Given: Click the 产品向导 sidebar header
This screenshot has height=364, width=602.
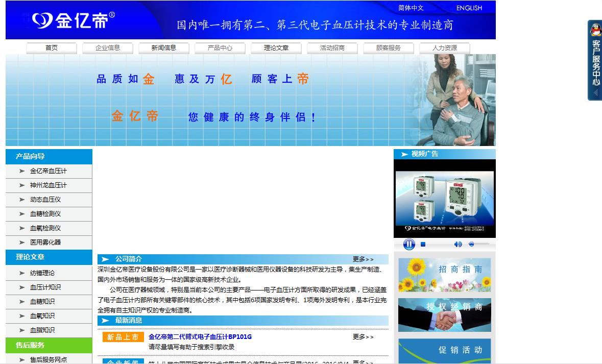Looking at the screenshot, I should coord(49,157).
